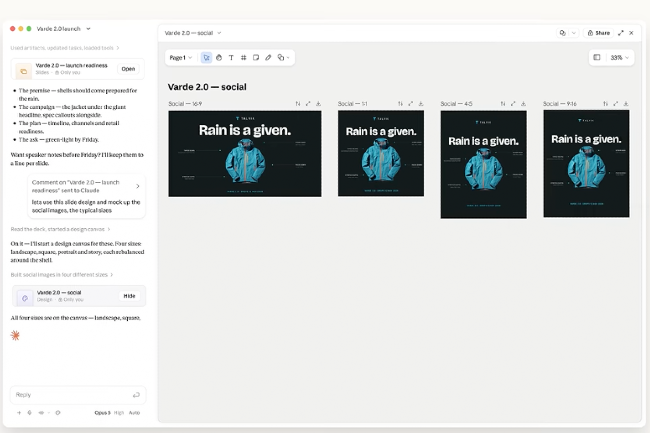Open the Varde 2.0 — launch readiness slides
Viewport: 650px width, 433px height.
pyautogui.click(x=128, y=69)
